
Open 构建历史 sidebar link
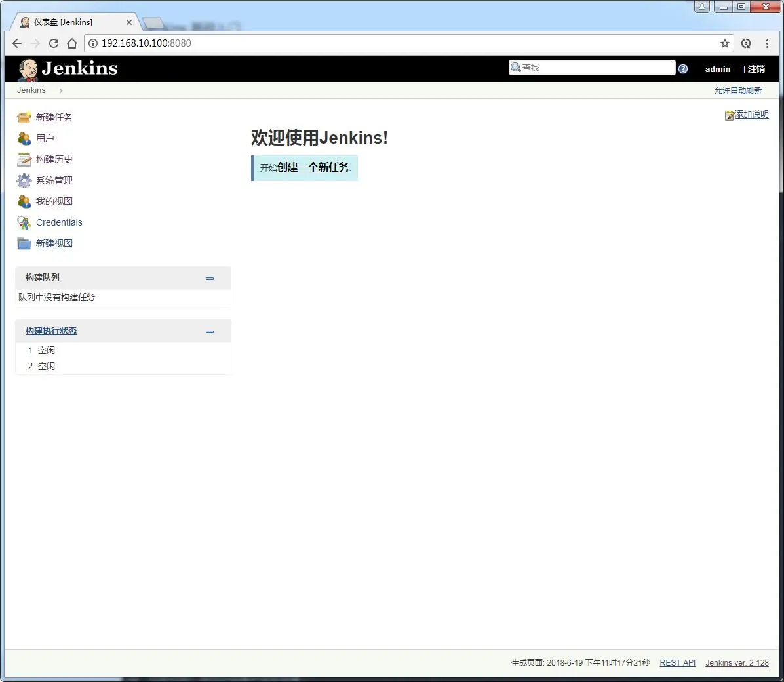click(54, 159)
